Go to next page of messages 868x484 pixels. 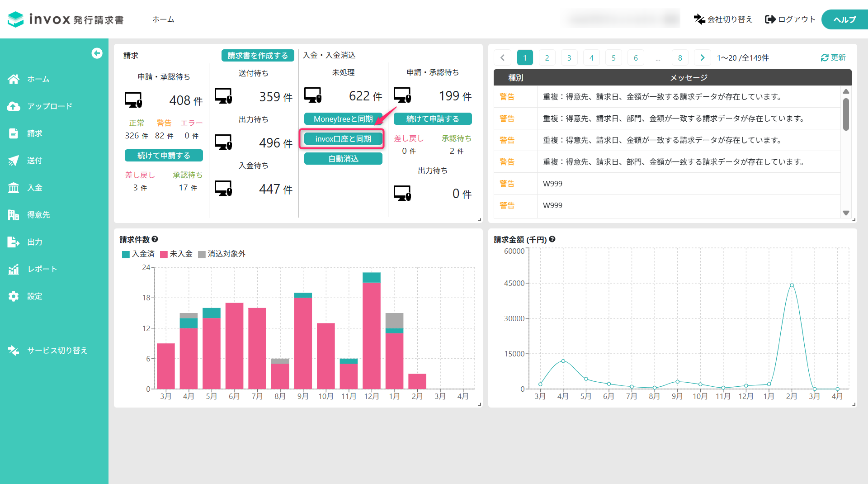pyautogui.click(x=702, y=58)
